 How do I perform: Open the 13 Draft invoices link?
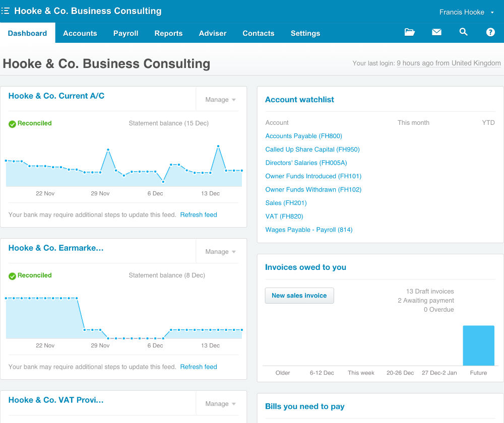click(430, 291)
